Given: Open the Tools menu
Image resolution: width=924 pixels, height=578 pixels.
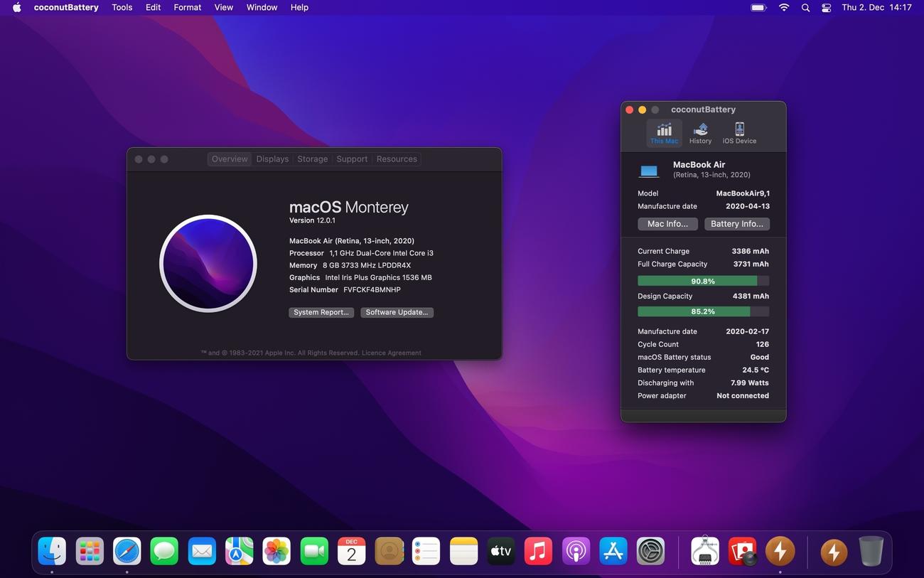Looking at the screenshot, I should 122,7.
